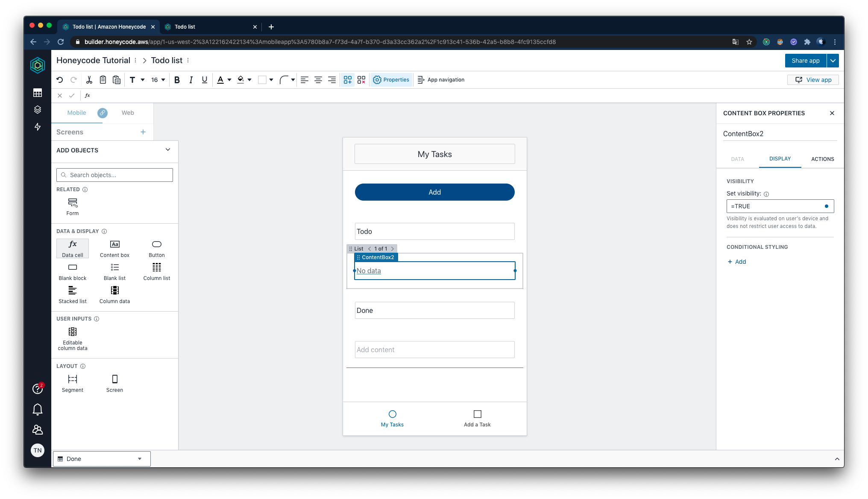
Task: Open the font size 16 dropdown
Action: (158, 80)
